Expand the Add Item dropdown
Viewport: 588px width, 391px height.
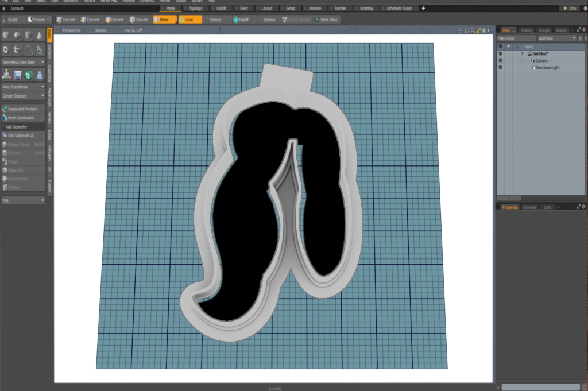tap(556, 38)
